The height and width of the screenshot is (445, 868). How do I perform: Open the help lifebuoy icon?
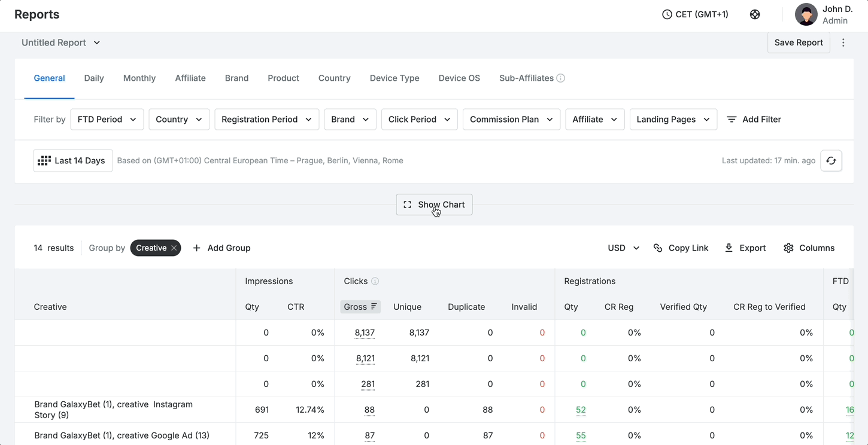(x=755, y=14)
